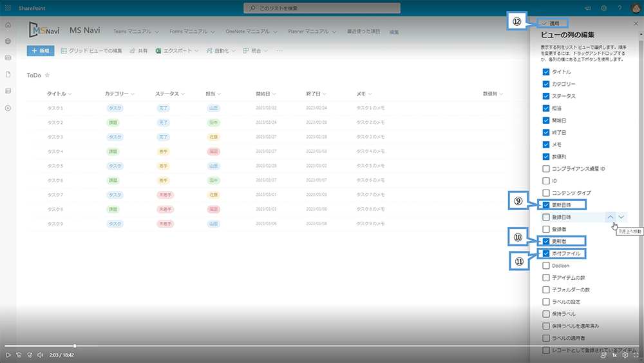The image size is (644, 363).
Task: Favorite the ToDo list with star icon
Action: click(47, 75)
